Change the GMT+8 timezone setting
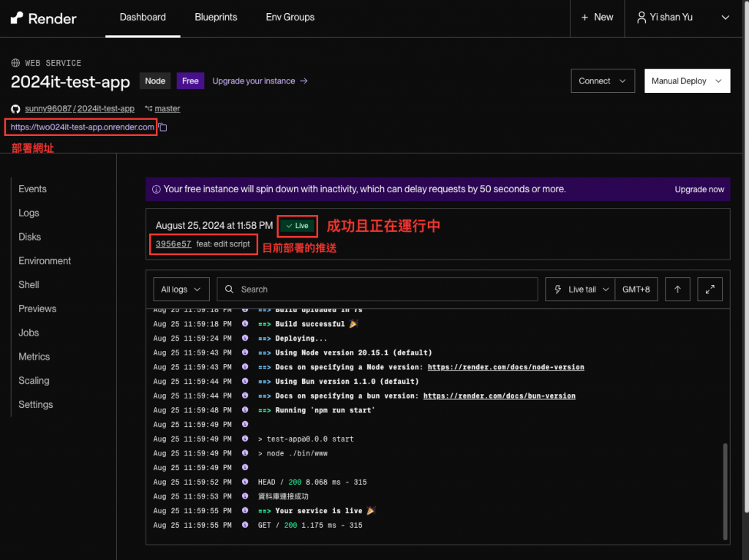 coord(636,290)
